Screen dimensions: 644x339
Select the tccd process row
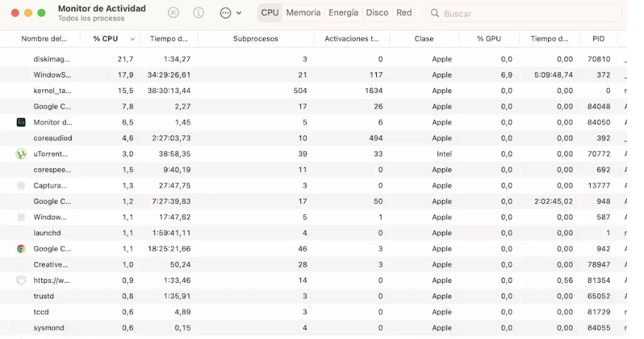(x=314, y=312)
